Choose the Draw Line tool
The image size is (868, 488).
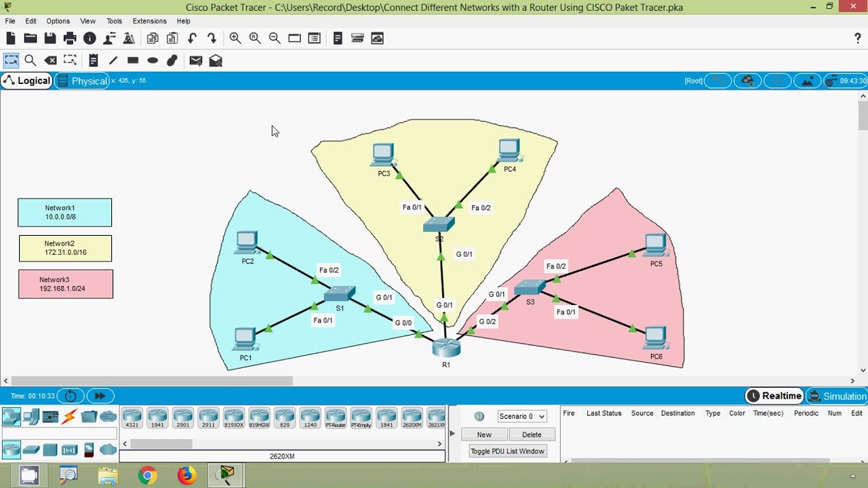click(x=113, y=60)
